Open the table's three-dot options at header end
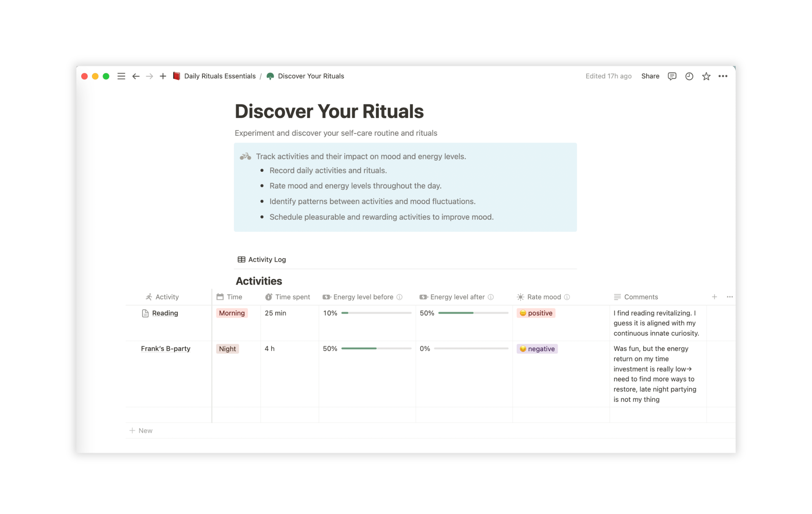812x514 pixels. [x=729, y=297]
